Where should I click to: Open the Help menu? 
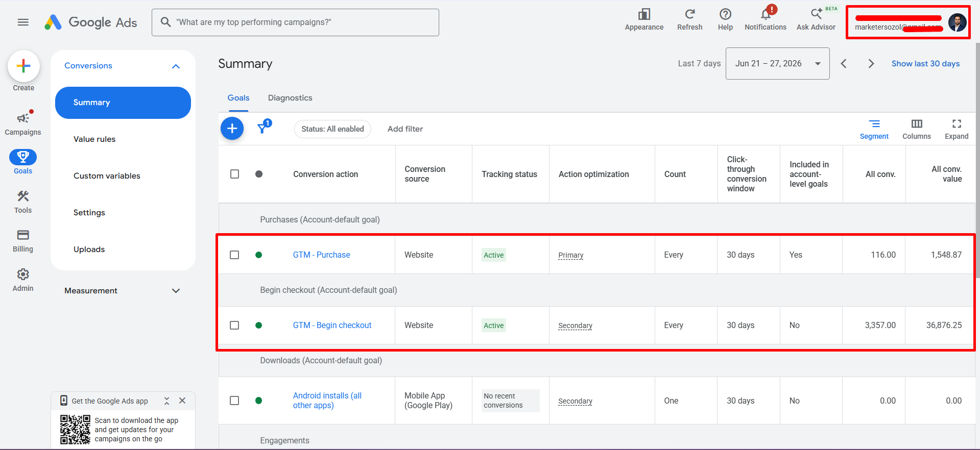coord(725,19)
